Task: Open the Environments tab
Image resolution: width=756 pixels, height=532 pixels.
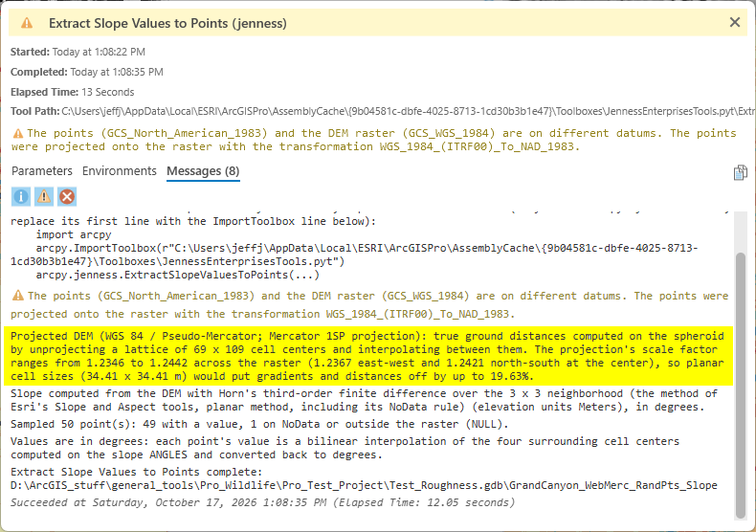Action: tap(119, 171)
